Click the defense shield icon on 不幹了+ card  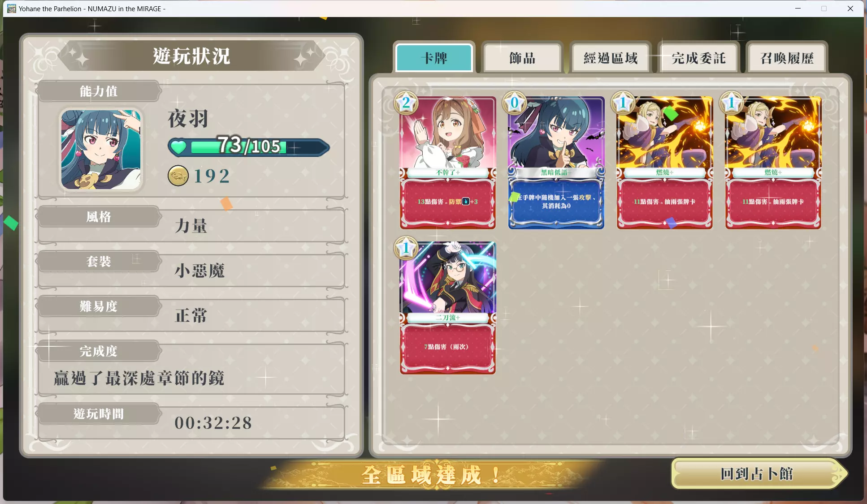466,202
